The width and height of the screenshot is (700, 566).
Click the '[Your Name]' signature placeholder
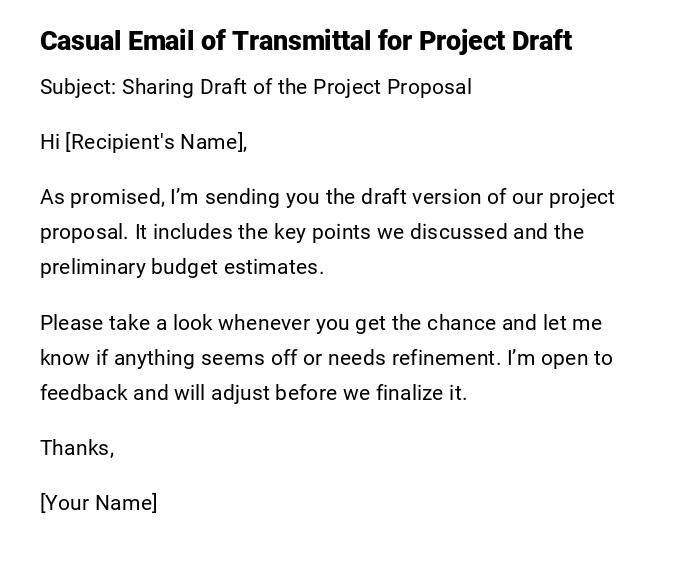click(x=98, y=503)
